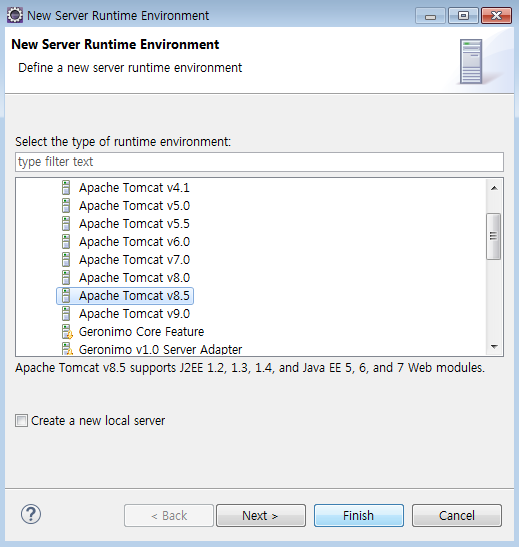Choose Apache Tomcat v8.0 runtime
519x547 pixels.
point(134,278)
